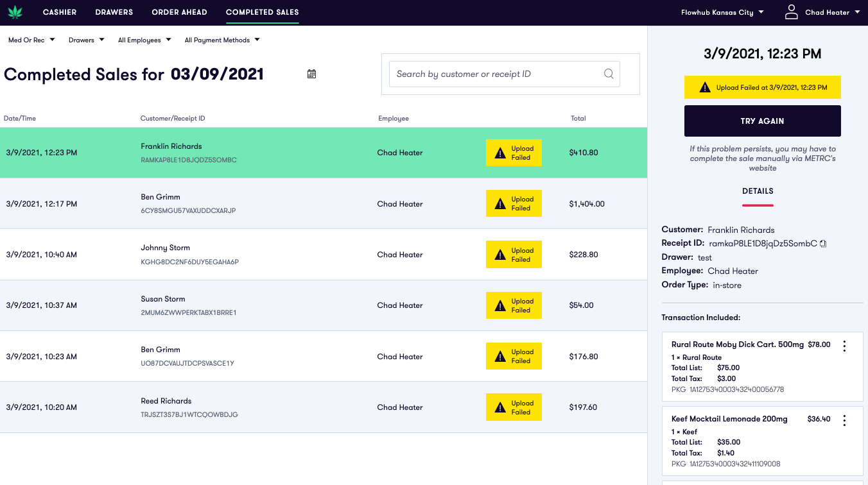Open options menu for Keef Mocktail Lemonade
Viewport: 868px width, 485px height.
coord(844,420)
